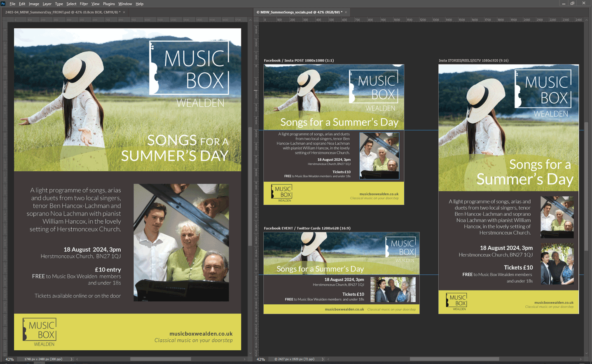
Task: Click the scroll-down arrow of the socials document
Action: click(587, 353)
